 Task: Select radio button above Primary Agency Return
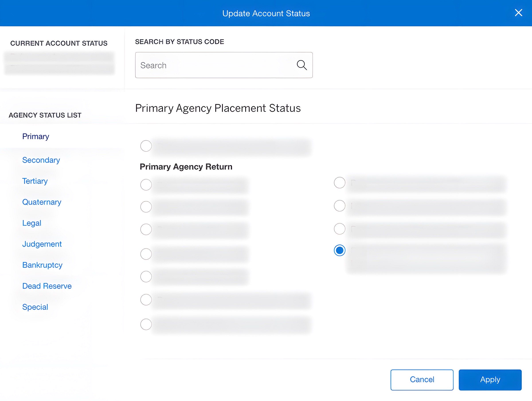[146, 146]
